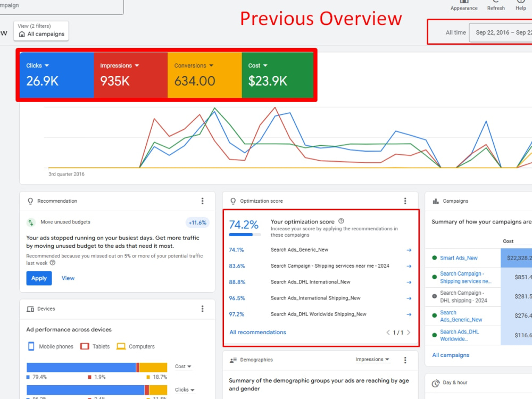The height and width of the screenshot is (399, 532).
Task: Open Search Ads_Generic_New in Campaigns card
Action: (461, 316)
